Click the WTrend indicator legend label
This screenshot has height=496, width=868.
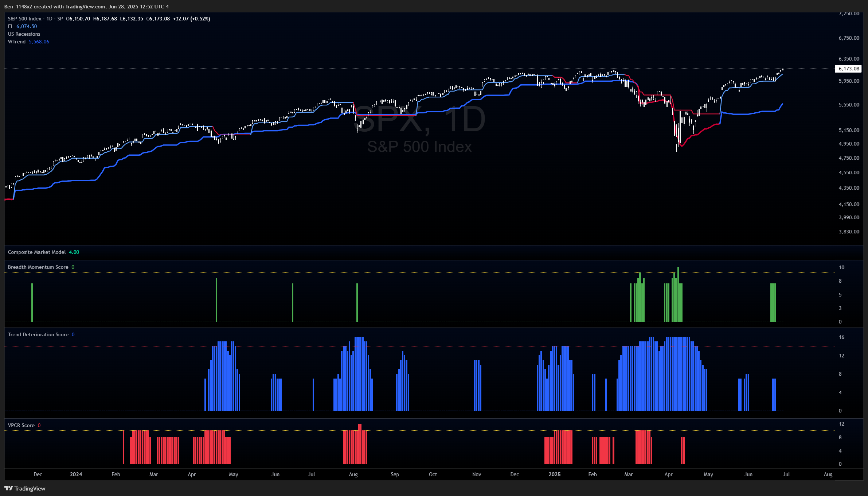click(17, 42)
